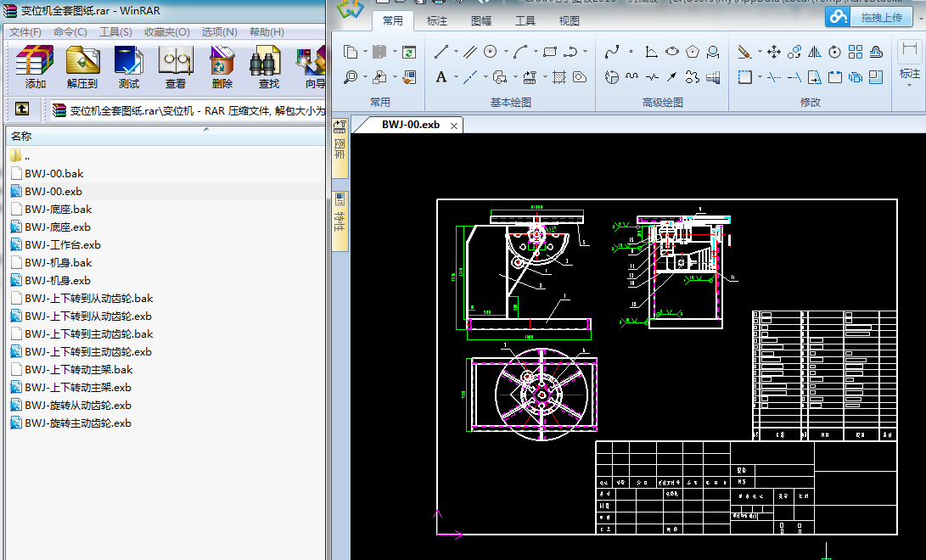Select file BWJ-旋转主动齿轮.exb in WinRAR
The height and width of the screenshot is (560, 926).
coord(70,423)
